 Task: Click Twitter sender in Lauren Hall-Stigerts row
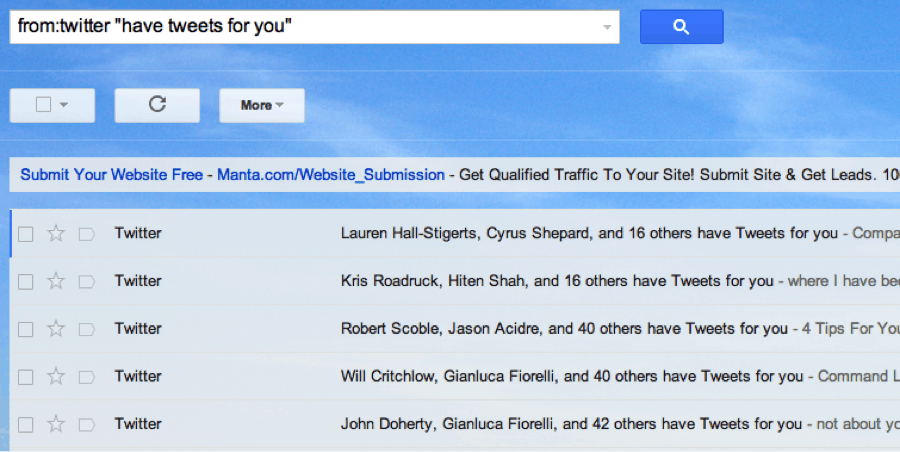point(138,233)
